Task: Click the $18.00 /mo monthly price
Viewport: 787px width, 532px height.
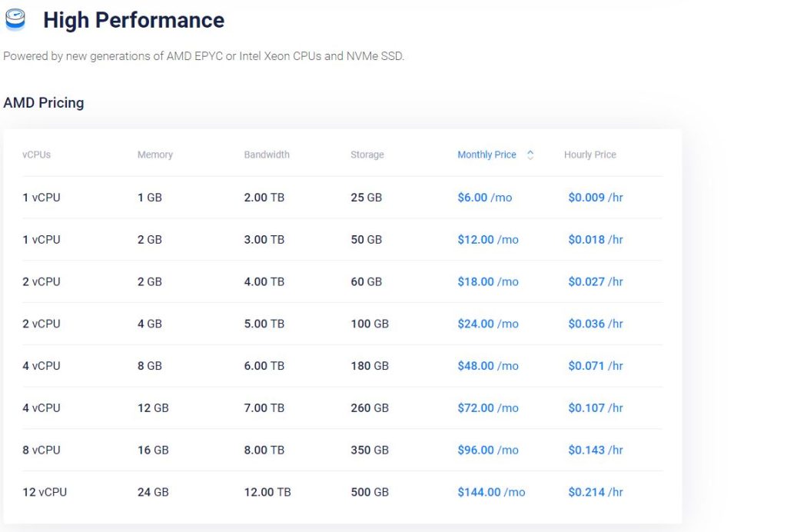Action: 488,282
